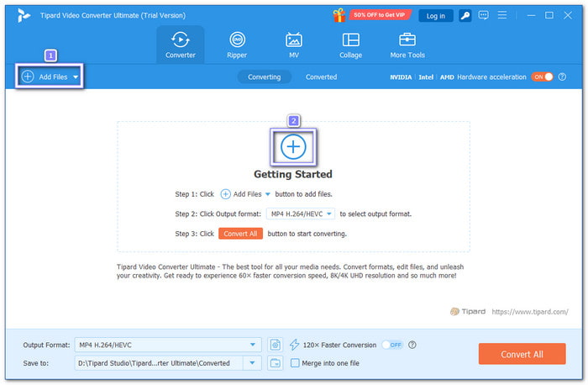Click the large plus icon to add files
The width and height of the screenshot is (588, 385).
(x=293, y=146)
